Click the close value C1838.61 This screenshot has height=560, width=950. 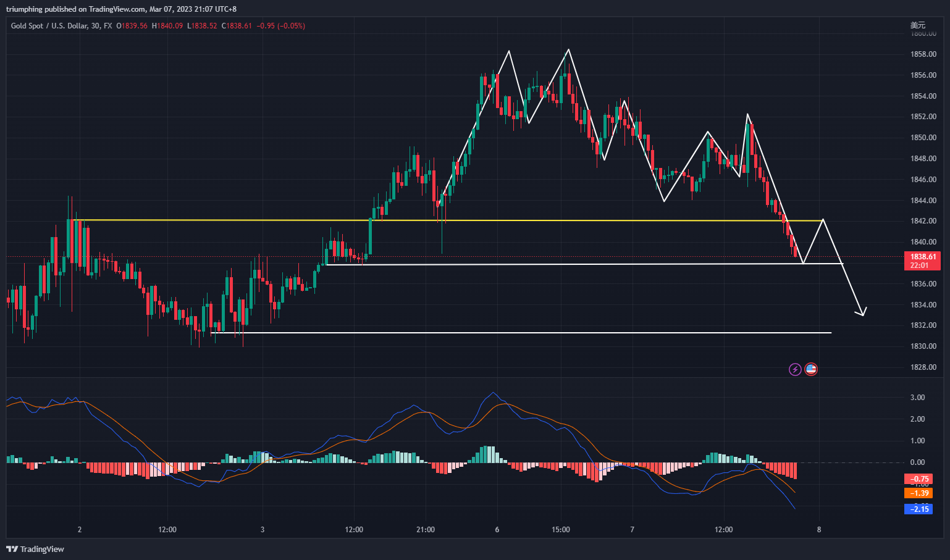tap(237, 26)
